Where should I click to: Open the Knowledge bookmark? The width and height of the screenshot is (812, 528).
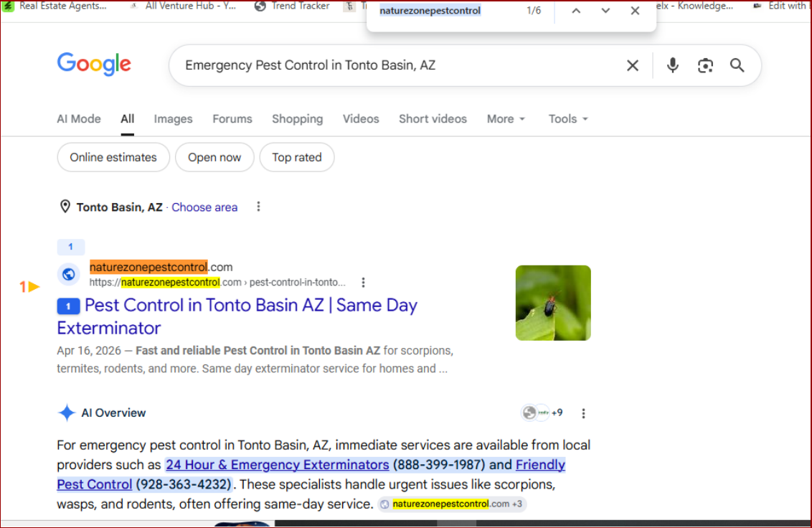click(x=694, y=6)
